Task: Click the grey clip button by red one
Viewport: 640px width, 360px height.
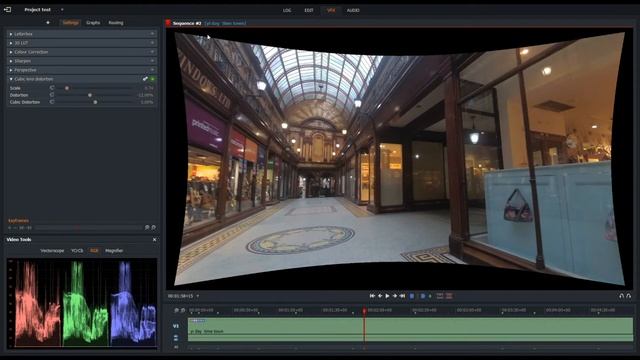Action: point(440,296)
